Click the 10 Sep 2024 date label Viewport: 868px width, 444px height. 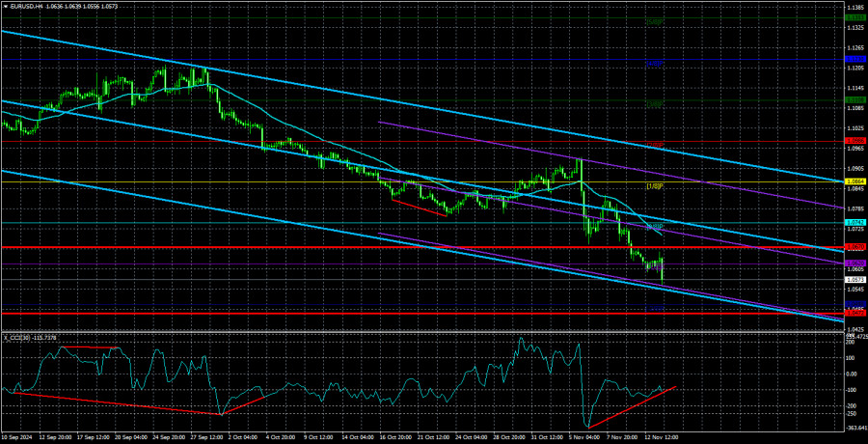pos(14,435)
